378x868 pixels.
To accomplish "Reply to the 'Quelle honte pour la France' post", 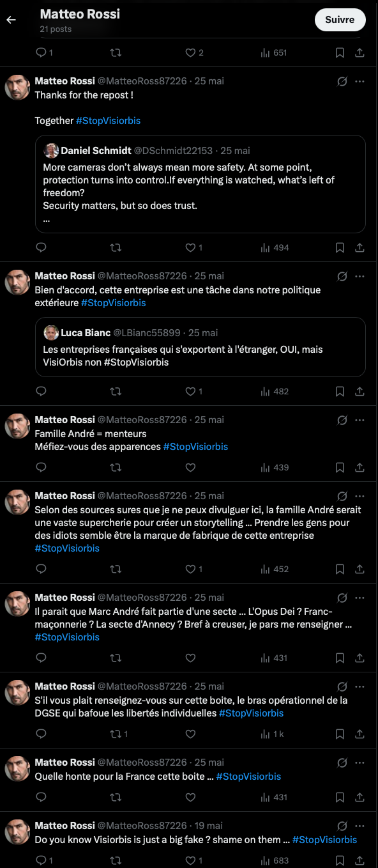I will pyautogui.click(x=41, y=797).
